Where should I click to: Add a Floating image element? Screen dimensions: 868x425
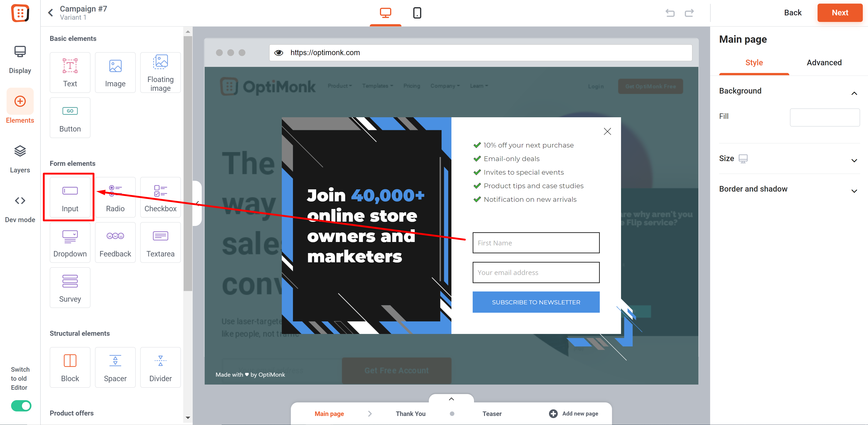[160, 72]
